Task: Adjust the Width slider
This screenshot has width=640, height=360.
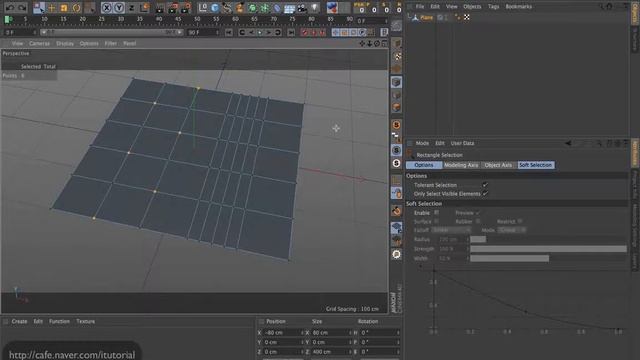Action: (548, 258)
